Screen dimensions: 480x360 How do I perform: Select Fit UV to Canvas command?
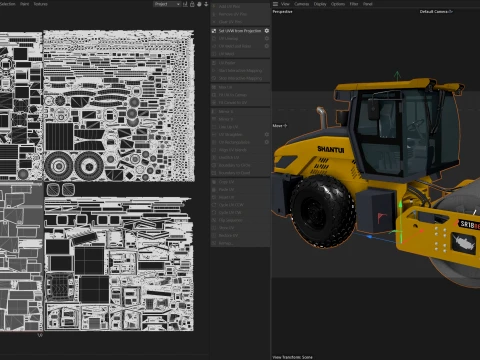[233, 95]
